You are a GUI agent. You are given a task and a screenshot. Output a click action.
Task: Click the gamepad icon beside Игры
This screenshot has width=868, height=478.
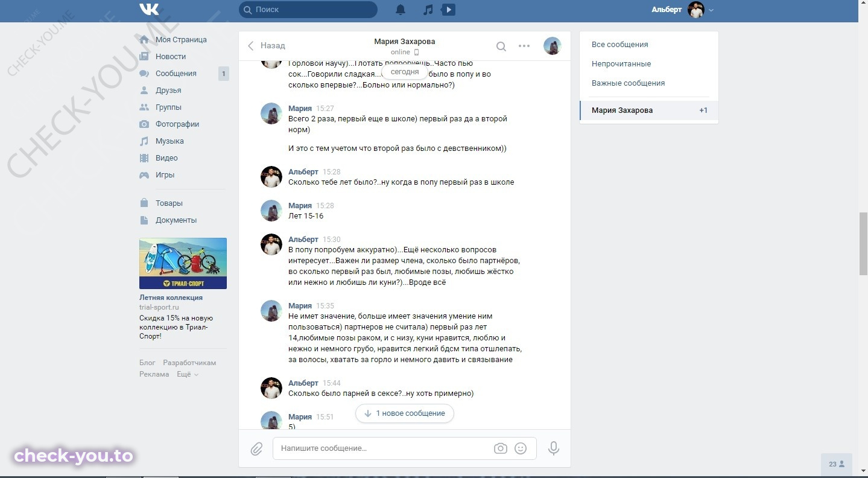tap(144, 174)
